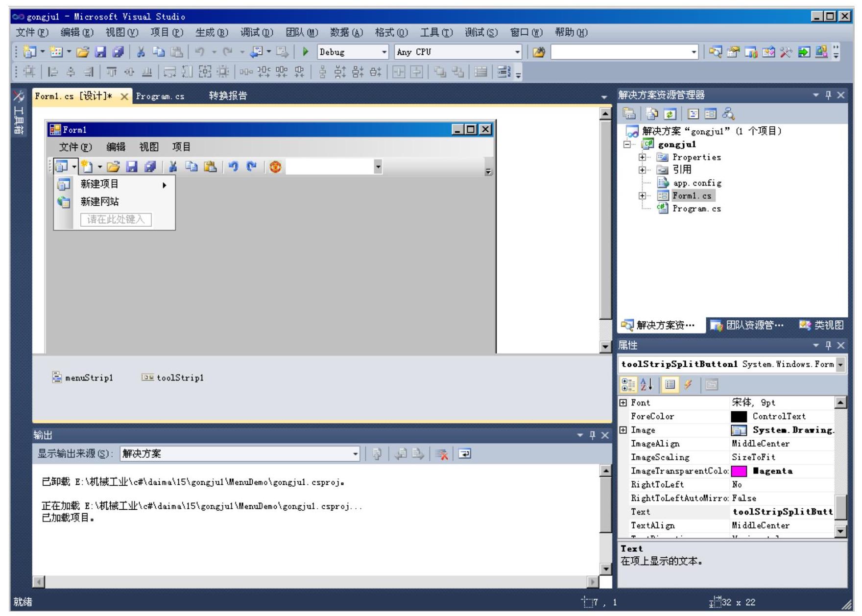Expand the Font property row
This screenshot has height=616, width=862.
[x=623, y=403]
